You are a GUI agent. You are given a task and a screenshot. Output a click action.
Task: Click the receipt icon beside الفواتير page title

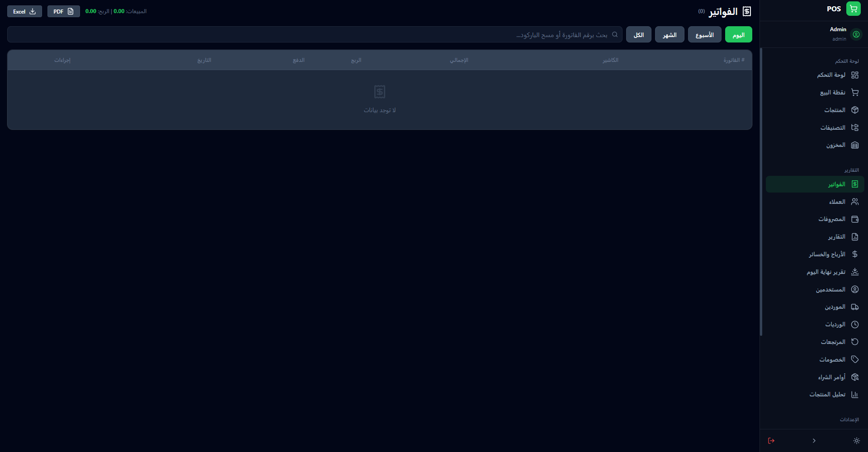pos(747,11)
